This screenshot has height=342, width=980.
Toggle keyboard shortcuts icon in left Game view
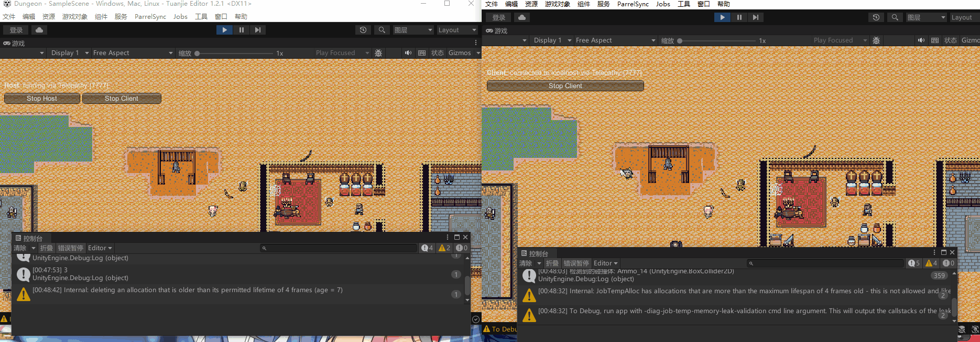422,53
